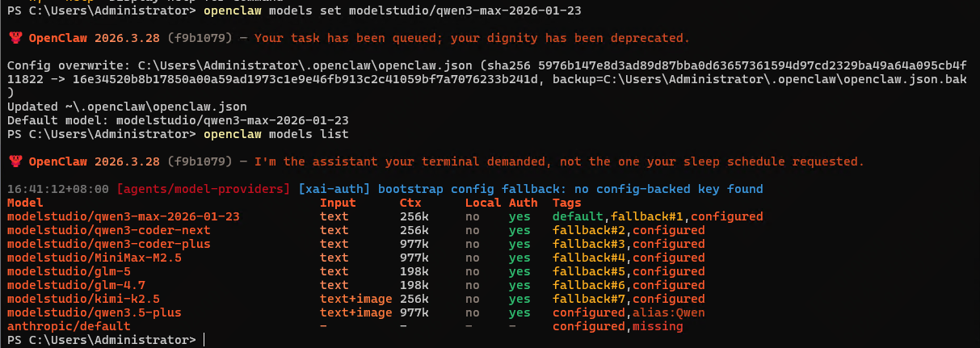The image size is (980, 348).
Task: Click '198k' in the glm-4.7 row
Action: coord(414,285)
